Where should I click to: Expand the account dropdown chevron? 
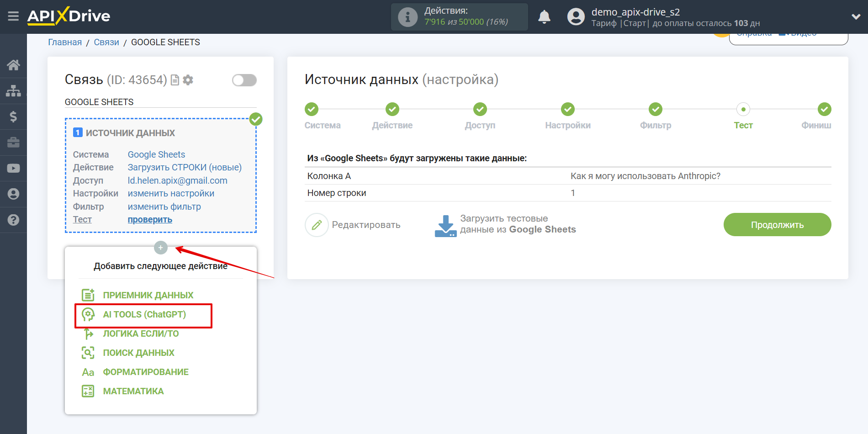coord(856,16)
